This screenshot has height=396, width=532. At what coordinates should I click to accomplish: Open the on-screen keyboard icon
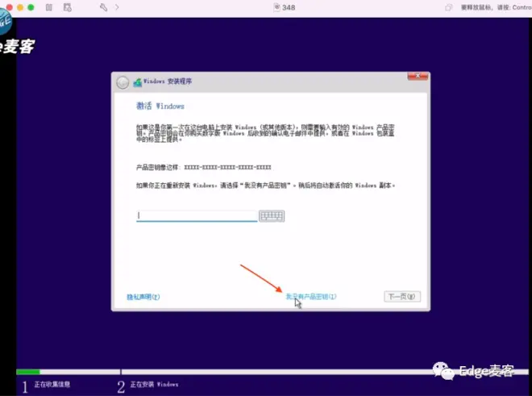pos(272,215)
